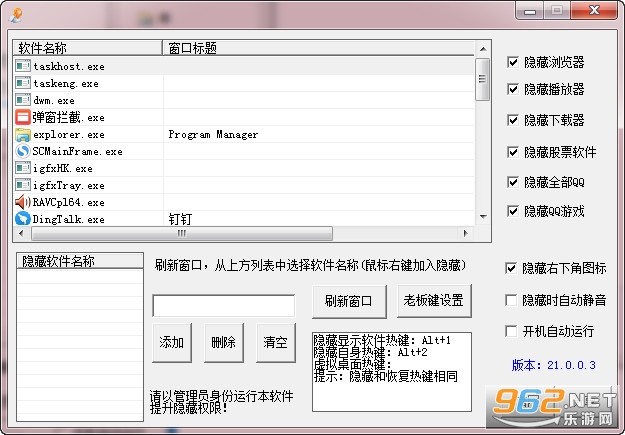The height and width of the screenshot is (435, 625).
Task: Click the vertical scrollbar thumb
Action: click(x=483, y=79)
